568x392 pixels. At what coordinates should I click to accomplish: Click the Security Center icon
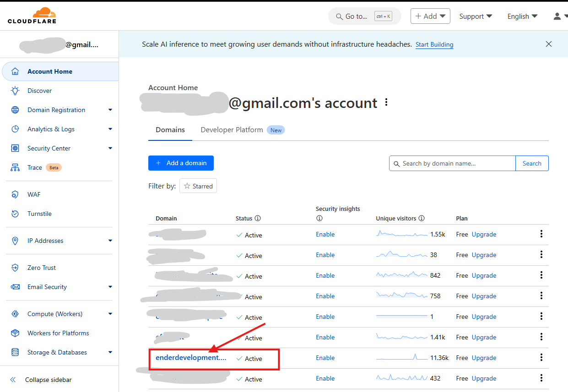15,148
